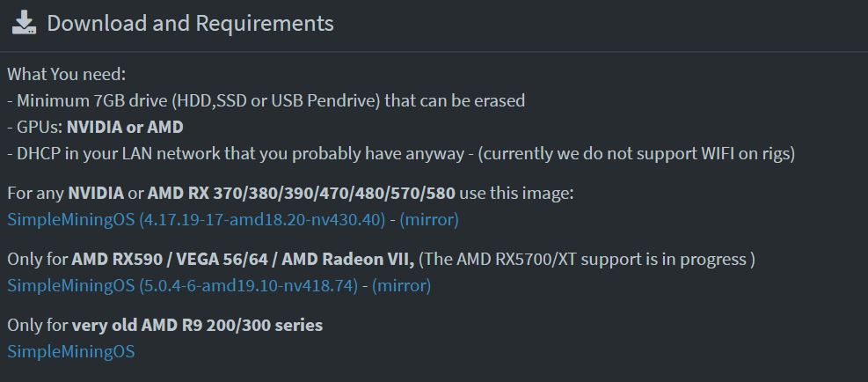The image size is (868, 382).
Task: Click the WIFI not supported note in parentheses
Action: point(637,153)
